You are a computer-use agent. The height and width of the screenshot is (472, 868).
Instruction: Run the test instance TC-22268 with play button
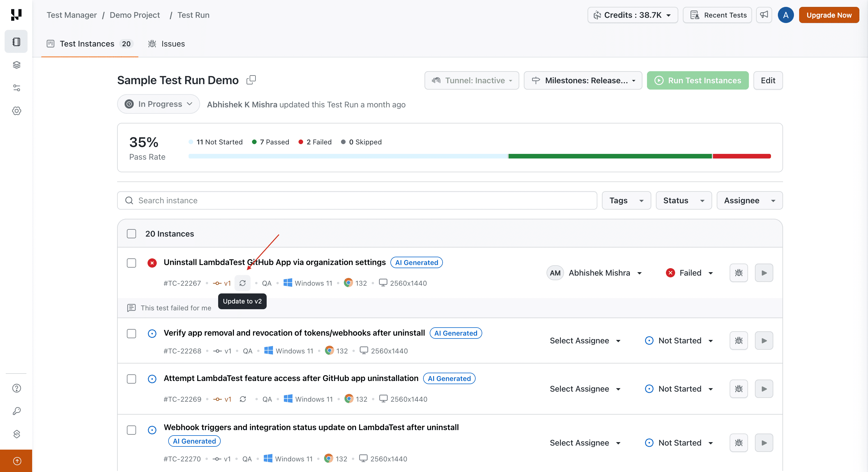(764, 341)
